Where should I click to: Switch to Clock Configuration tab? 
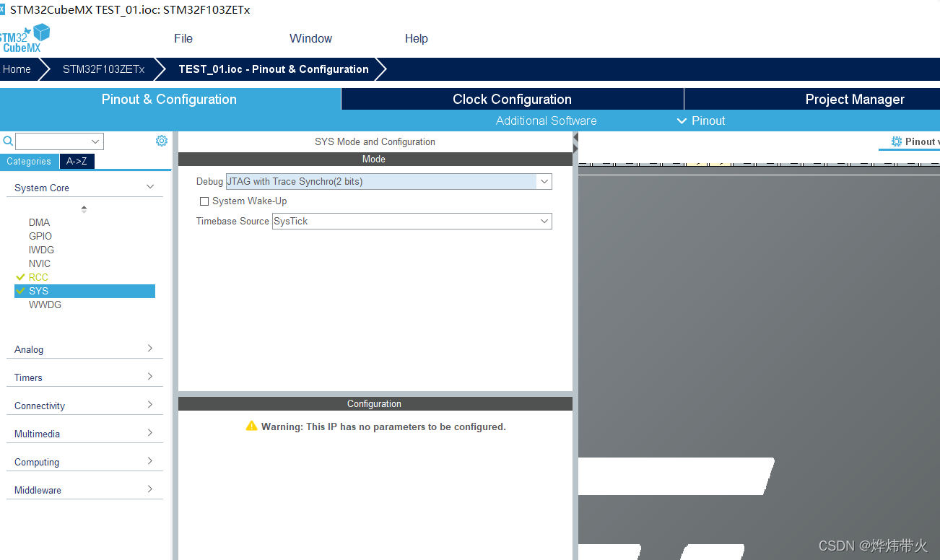512,99
